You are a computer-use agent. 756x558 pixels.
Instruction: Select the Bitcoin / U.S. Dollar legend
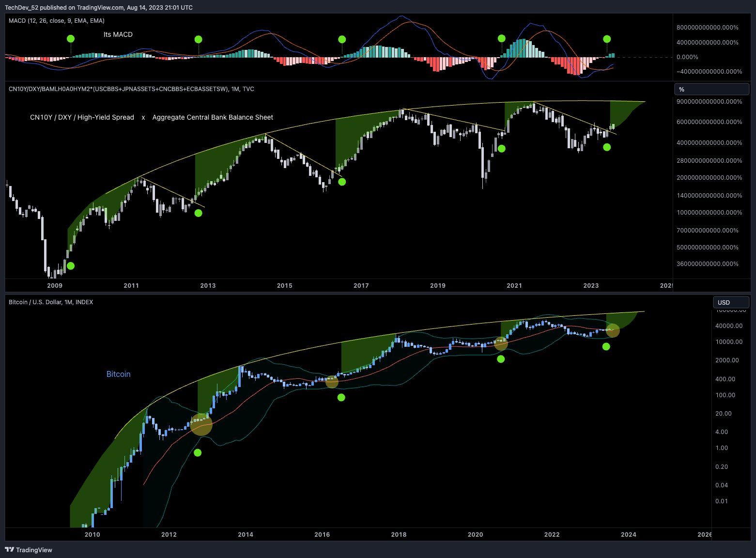coord(51,302)
